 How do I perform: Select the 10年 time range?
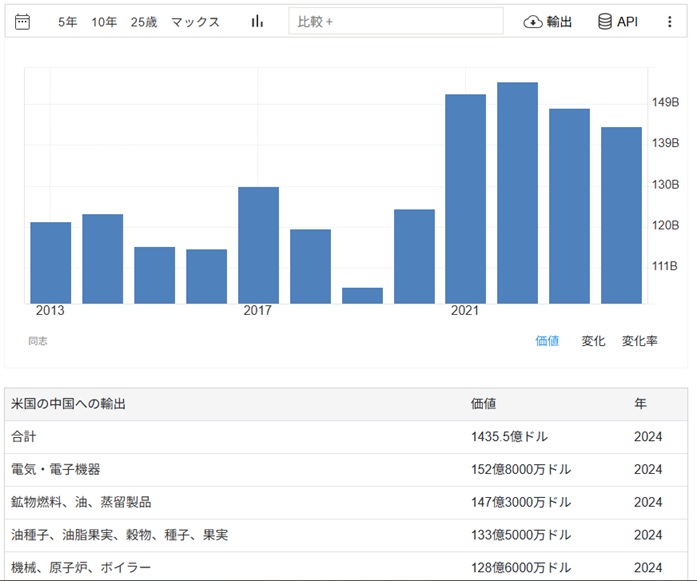coord(104,22)
